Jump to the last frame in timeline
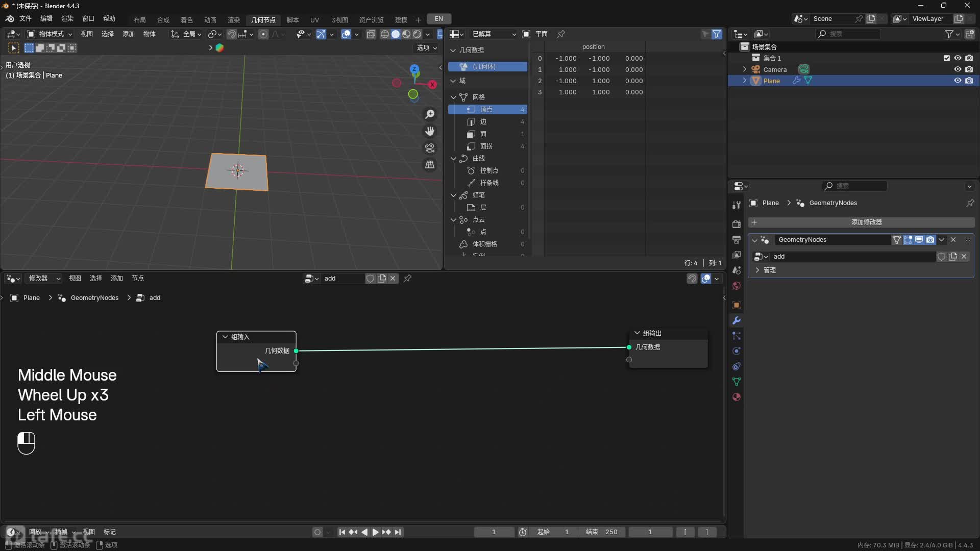Viewport: 980px width, 551px height. point(398,532)
